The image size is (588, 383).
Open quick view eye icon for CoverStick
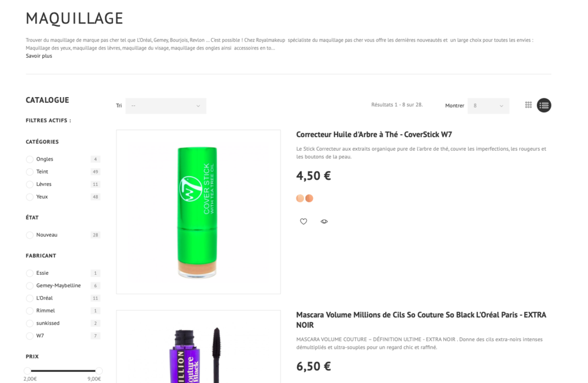click(324, 221)
